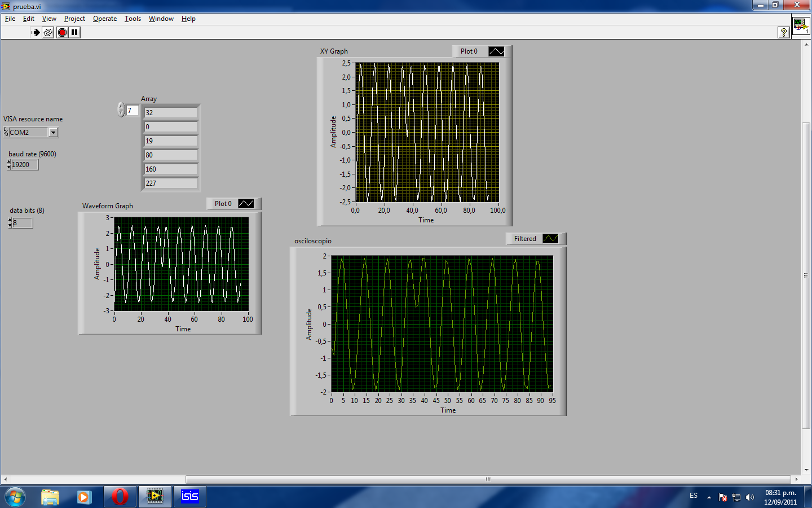Show hidden tray icons arrow
The height and width of the screenshot is (508, 812).
[x=709, y=497]
